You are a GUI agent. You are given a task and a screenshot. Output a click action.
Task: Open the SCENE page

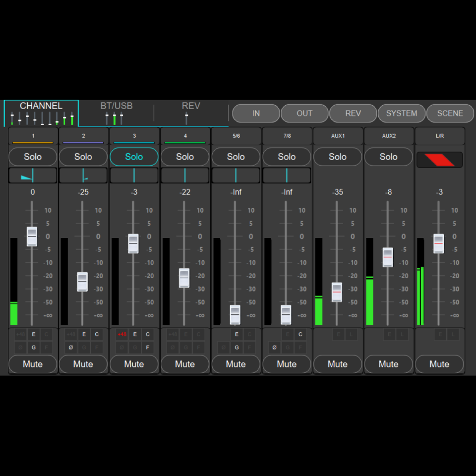tap(450, 113)
